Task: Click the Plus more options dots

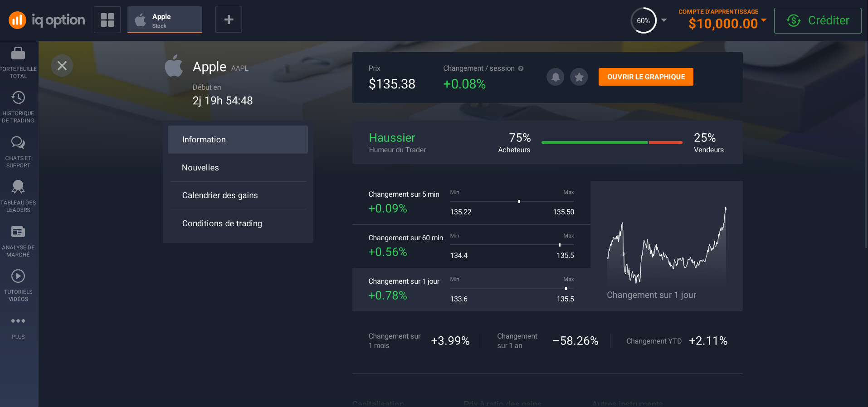Action: (x=18, y=321)
